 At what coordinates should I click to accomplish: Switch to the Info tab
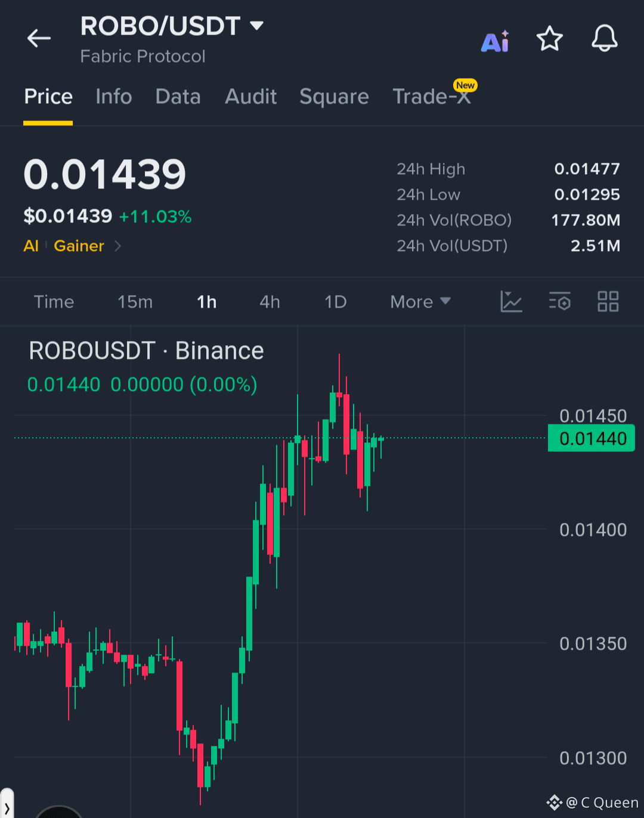point(114,97)
